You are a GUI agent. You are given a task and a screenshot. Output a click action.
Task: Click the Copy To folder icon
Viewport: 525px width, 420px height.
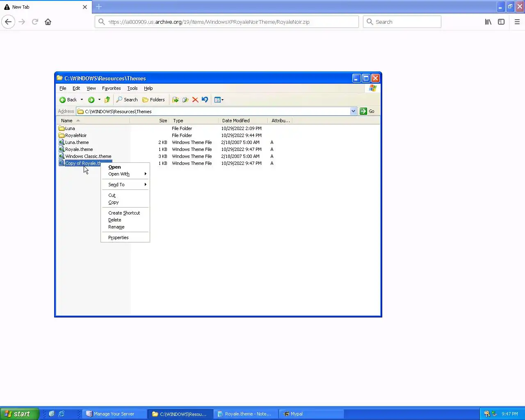(x=185, y=100)
